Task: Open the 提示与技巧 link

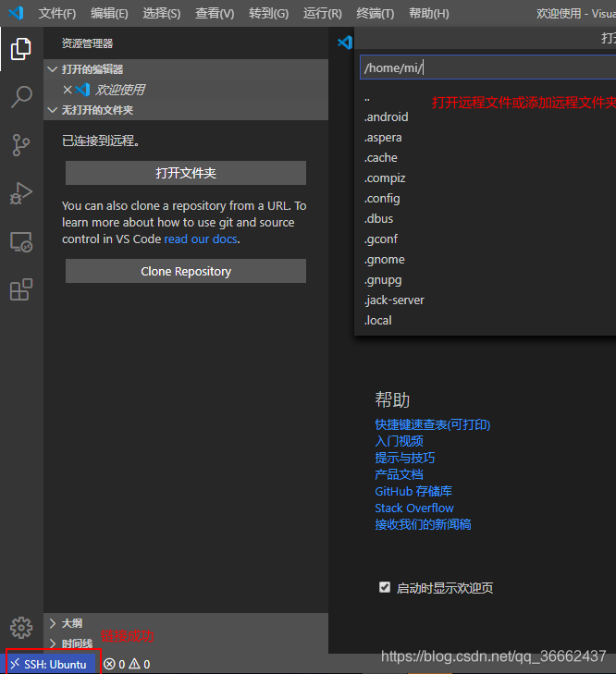Action: 405,458
